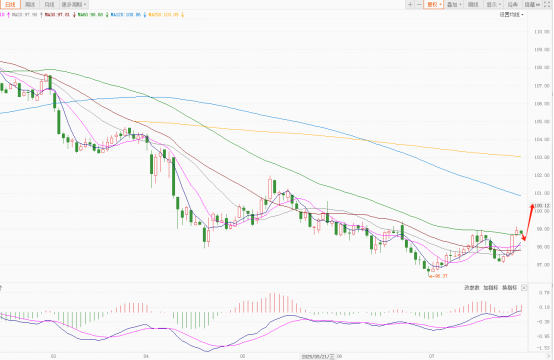Open the 复权 adjustment dropdown
Image resolution: width=554 pixels, height=360 pixels.
click(434, 5)
